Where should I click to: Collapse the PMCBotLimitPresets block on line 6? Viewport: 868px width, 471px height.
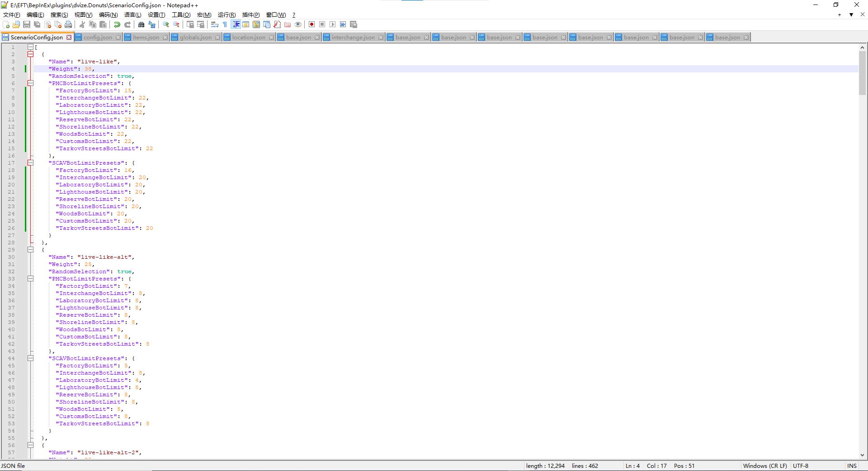click(30, 83)
